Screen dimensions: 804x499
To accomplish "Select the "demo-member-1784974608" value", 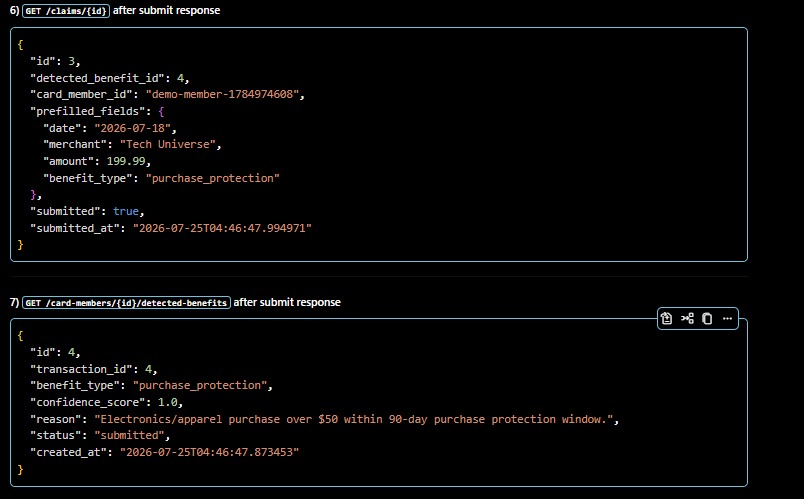I will (x=222, y=94).
